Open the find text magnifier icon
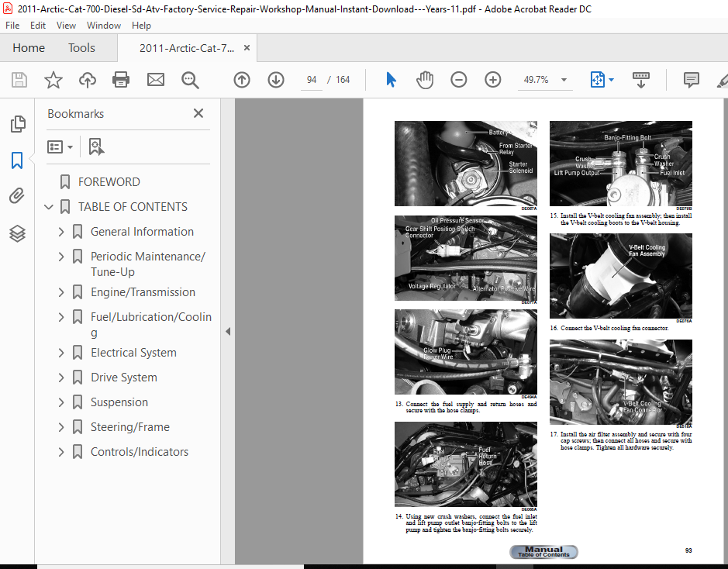The image size is (728, 569). (x=190, y=80)
